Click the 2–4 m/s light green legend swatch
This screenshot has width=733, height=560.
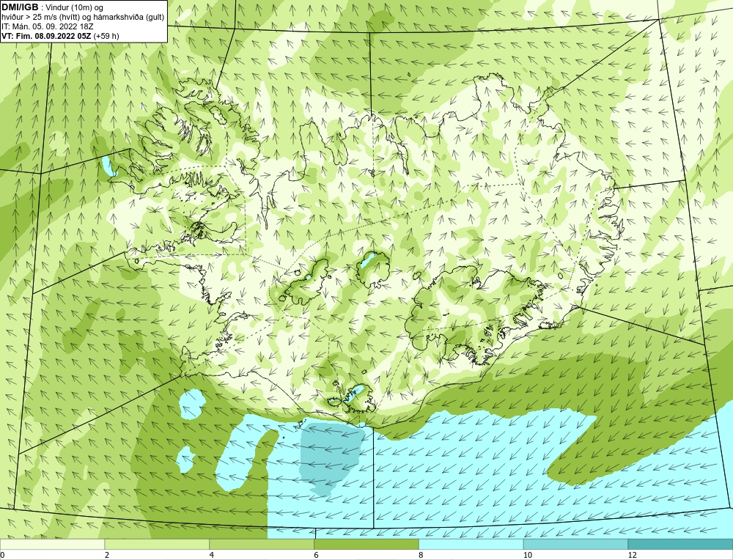pos(157,544)
